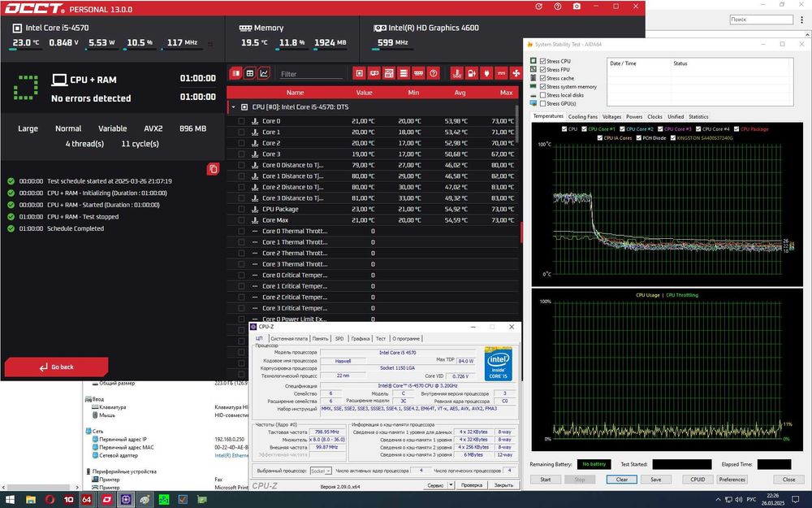812x508 pixels.
Task: Click Save button in AIDA64
Action: tap(655, 480)
